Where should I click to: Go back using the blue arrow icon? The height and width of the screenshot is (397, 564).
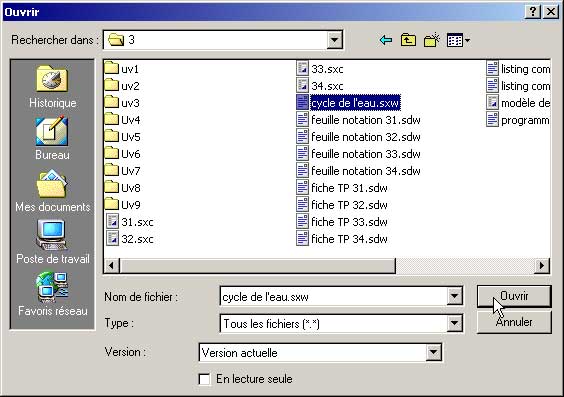pyautogui.click(x=386, y=40)
